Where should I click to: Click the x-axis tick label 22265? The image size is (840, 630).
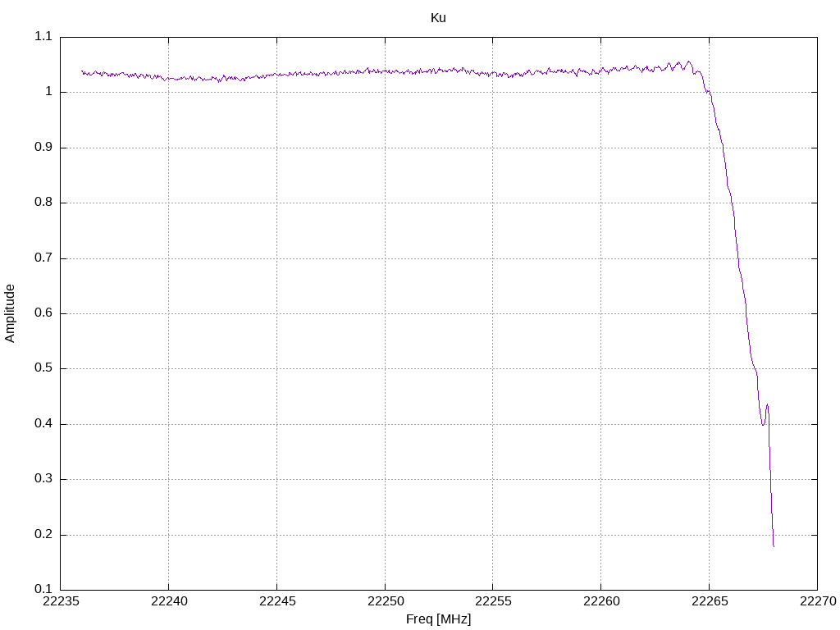coord(710,601)
